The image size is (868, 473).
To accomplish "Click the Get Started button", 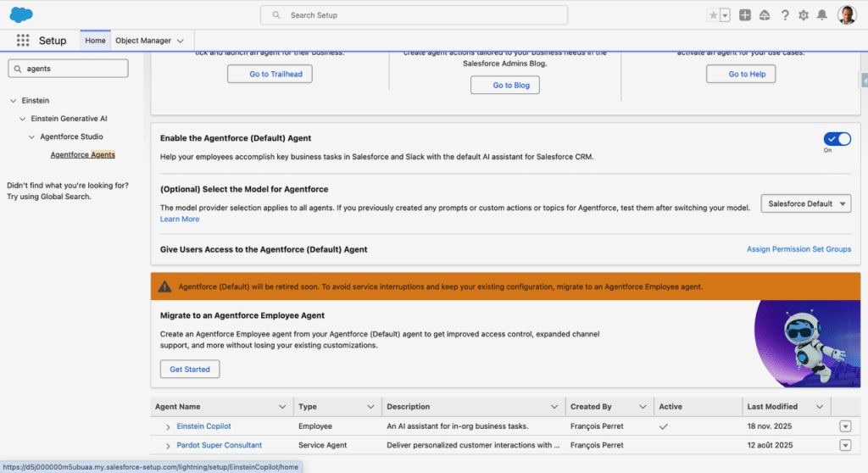I will (190, 370).
